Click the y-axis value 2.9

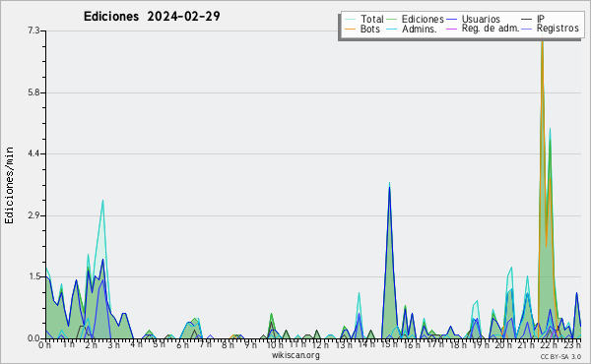pyautogui.click(x=33, y=215)
